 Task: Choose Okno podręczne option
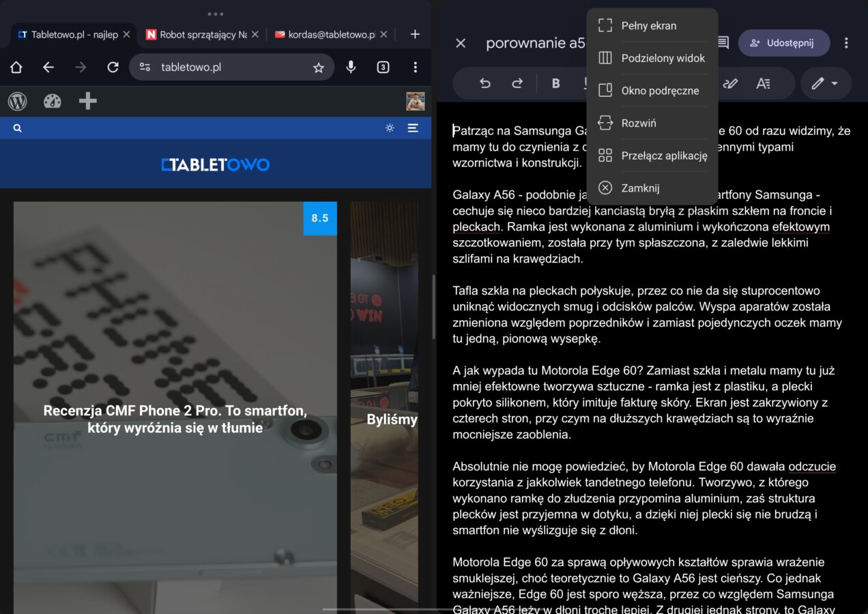pos(652,91)
